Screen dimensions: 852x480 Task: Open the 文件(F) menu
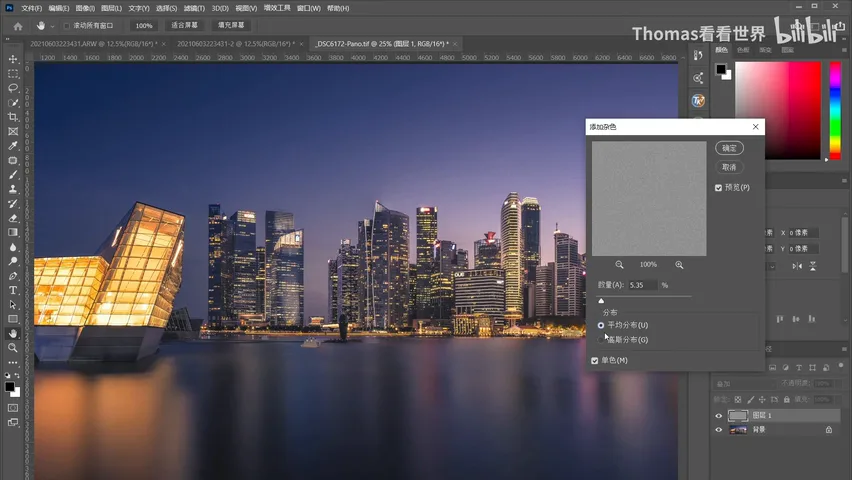32,8
